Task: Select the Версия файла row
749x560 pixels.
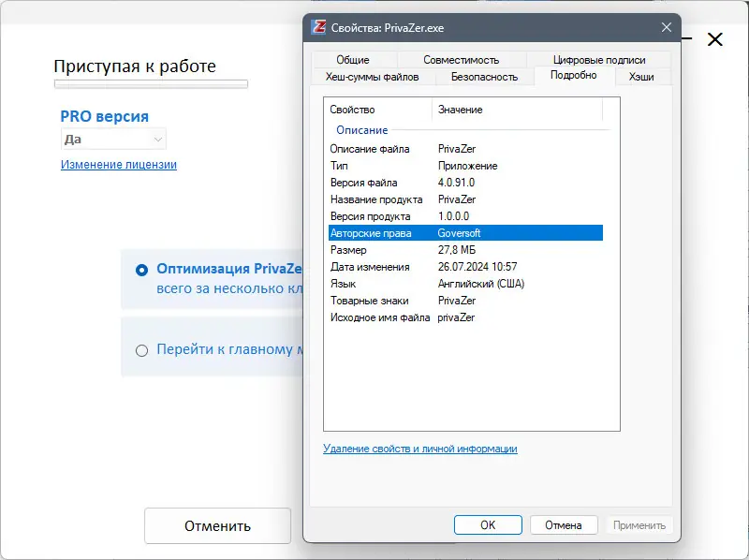Action: click(465, 183)
